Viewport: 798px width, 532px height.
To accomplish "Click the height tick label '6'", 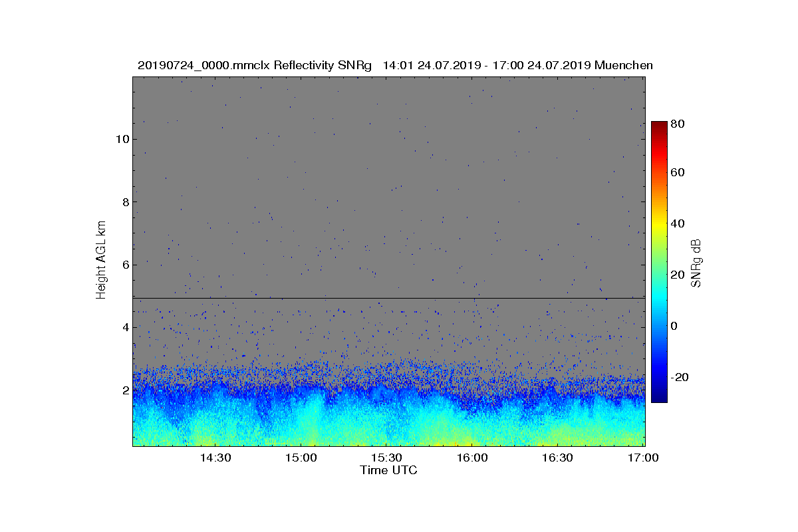I will coord(125,265).
